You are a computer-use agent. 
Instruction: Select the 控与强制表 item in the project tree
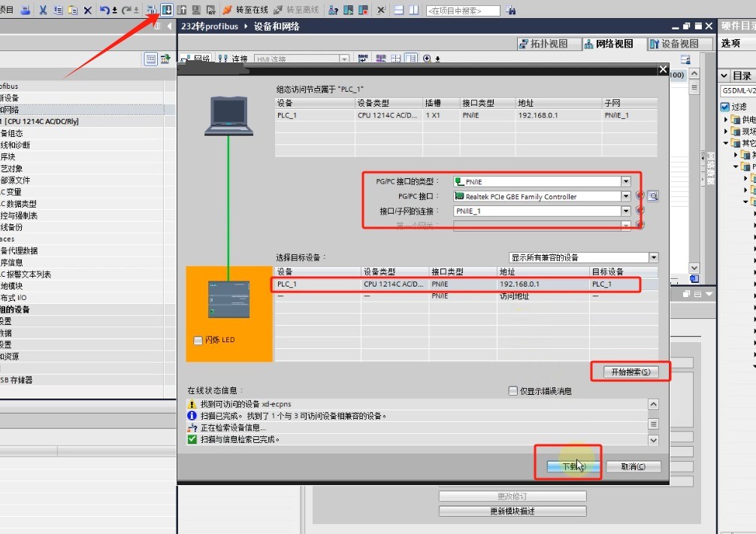pos(20,216)
